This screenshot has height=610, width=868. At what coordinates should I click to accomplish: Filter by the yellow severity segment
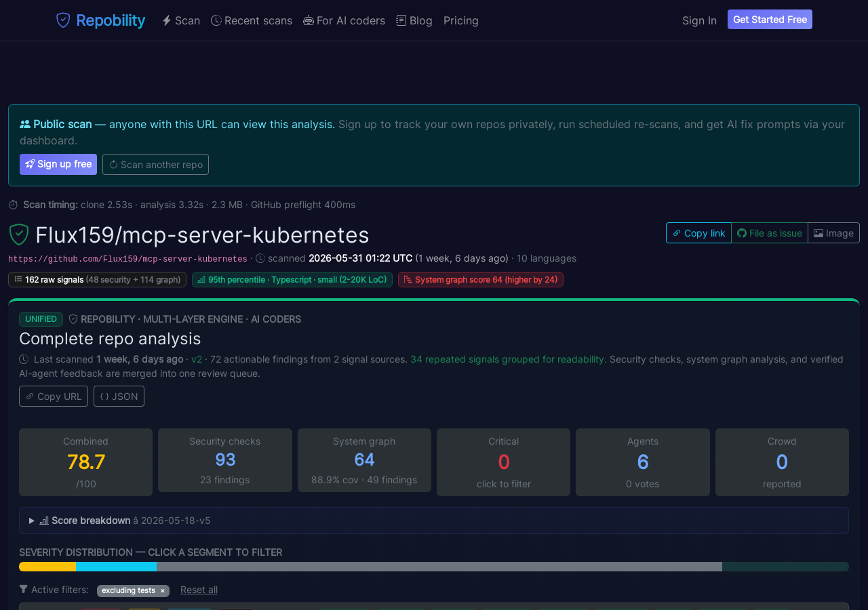tap(47, 567)
